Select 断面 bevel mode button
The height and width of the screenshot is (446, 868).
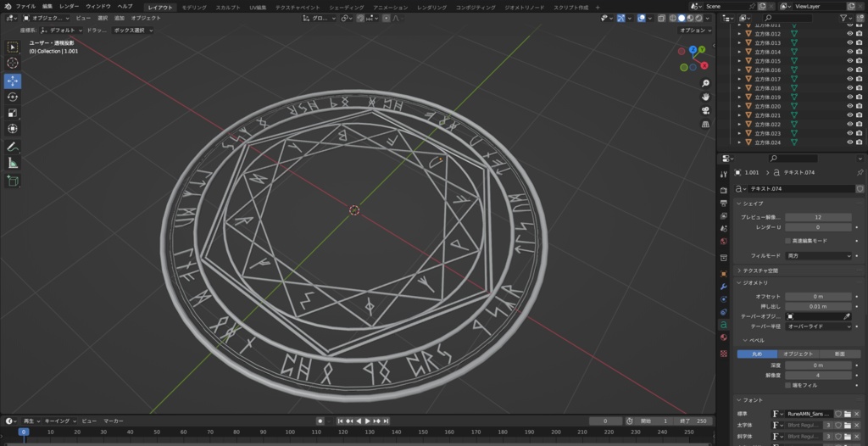[x=840, y=354]
